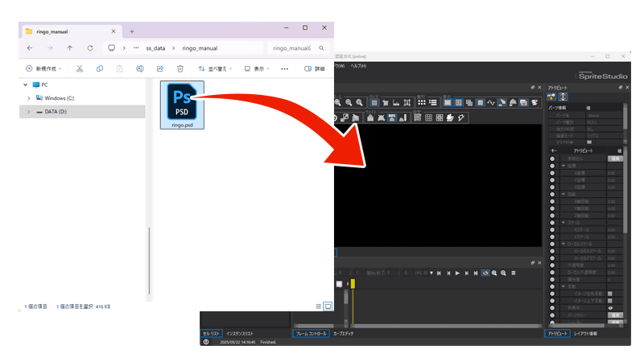Toggle the key circle for 不透明度
Screen dimensions: 644x362
[552, 265]
